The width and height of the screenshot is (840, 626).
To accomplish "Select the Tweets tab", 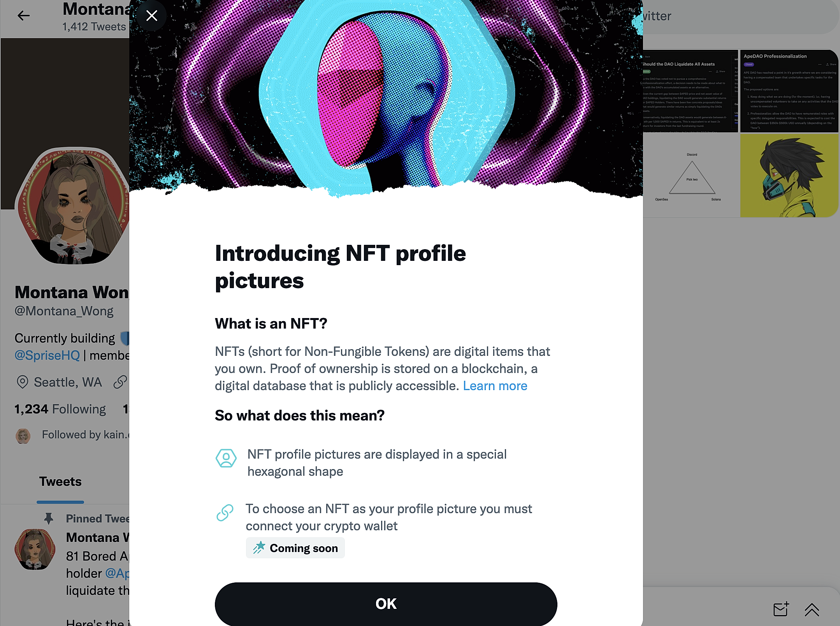I will coord(60,482).
